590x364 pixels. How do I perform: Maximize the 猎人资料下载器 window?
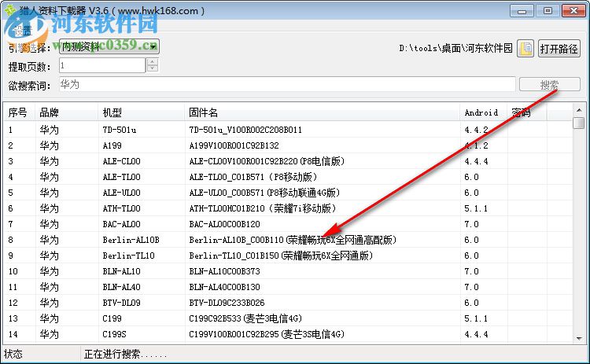point(548,10)
